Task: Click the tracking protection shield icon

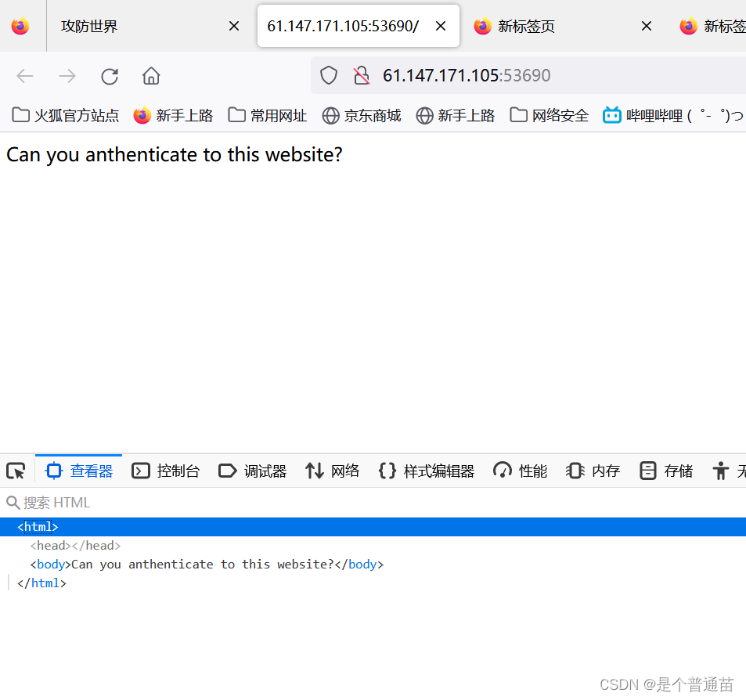Action: pyautogui.click(x=328, y=75)
